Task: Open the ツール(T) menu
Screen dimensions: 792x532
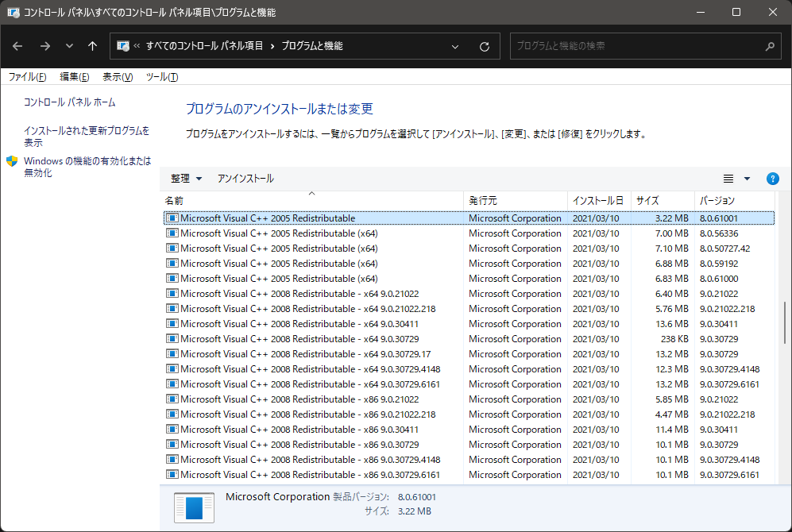Action: 162,77
